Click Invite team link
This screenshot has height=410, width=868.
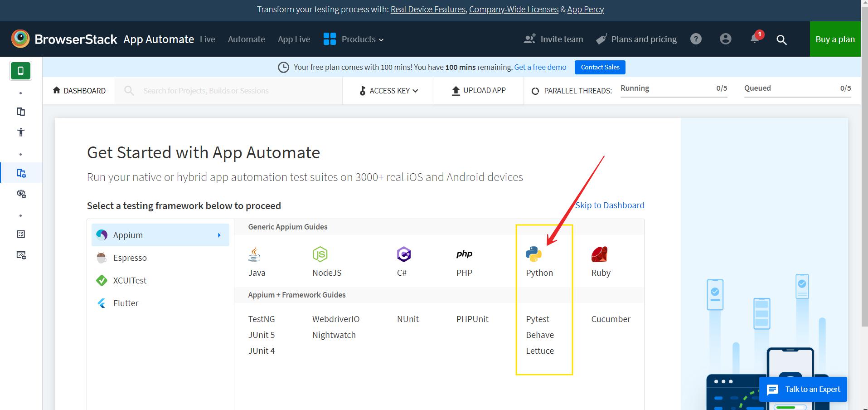553,39
